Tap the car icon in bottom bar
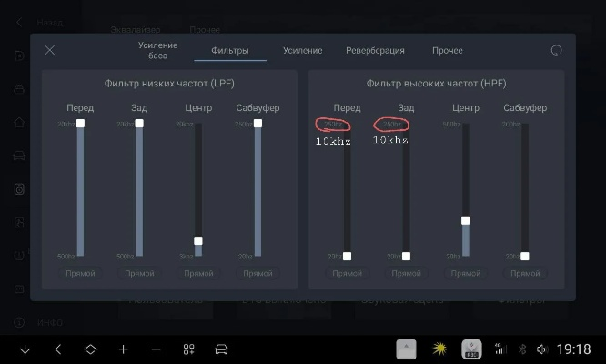This screenshot has height=364, width=606. point(221,349)
